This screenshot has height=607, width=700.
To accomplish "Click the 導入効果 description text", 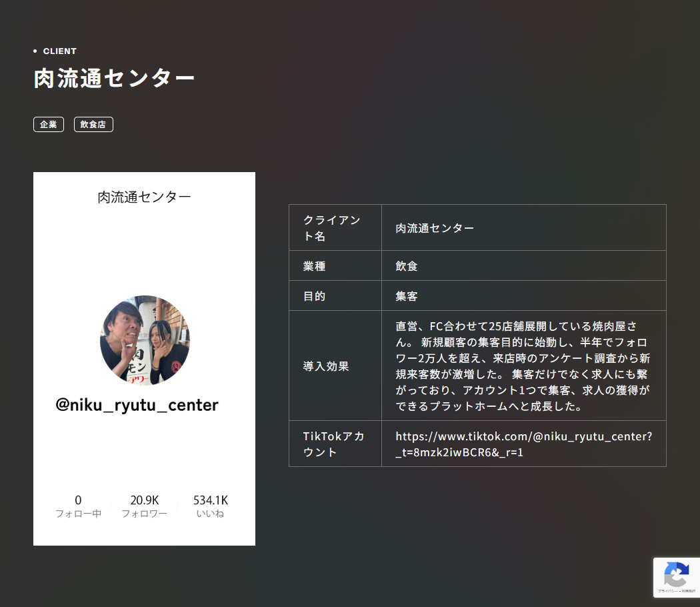I will tap(523, 366).
